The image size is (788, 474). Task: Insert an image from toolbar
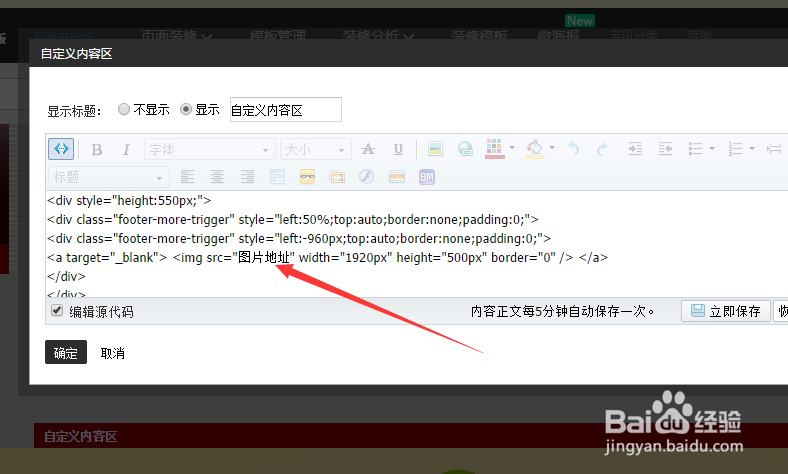pos(435,149)
